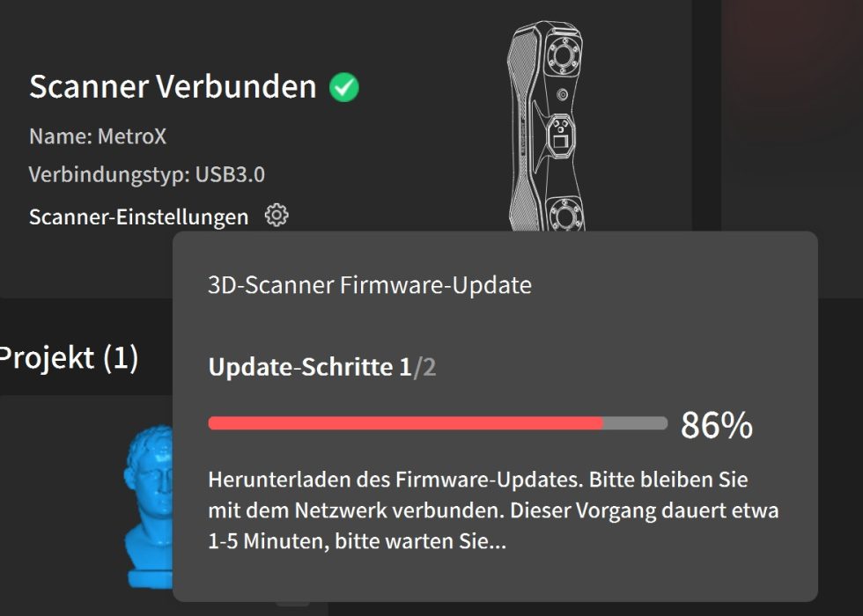Open scanner settings via the gear icon
863x616 pixels.
tap(277, 215)
